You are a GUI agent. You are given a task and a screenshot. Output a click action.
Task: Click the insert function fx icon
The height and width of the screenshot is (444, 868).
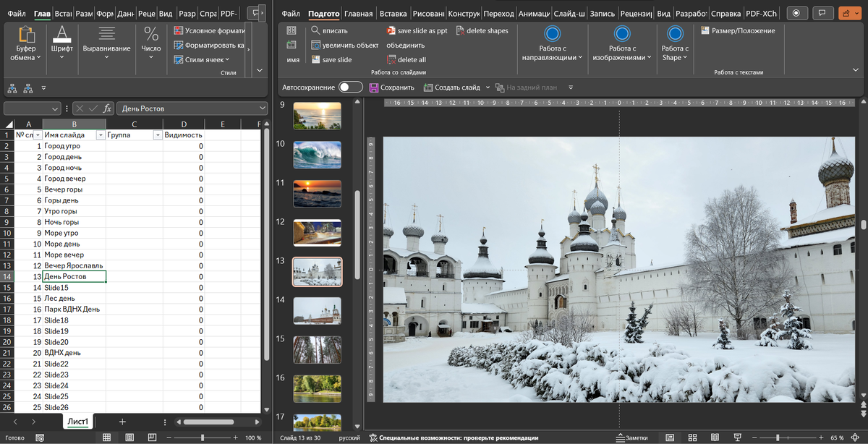click(x=107, y=108)
